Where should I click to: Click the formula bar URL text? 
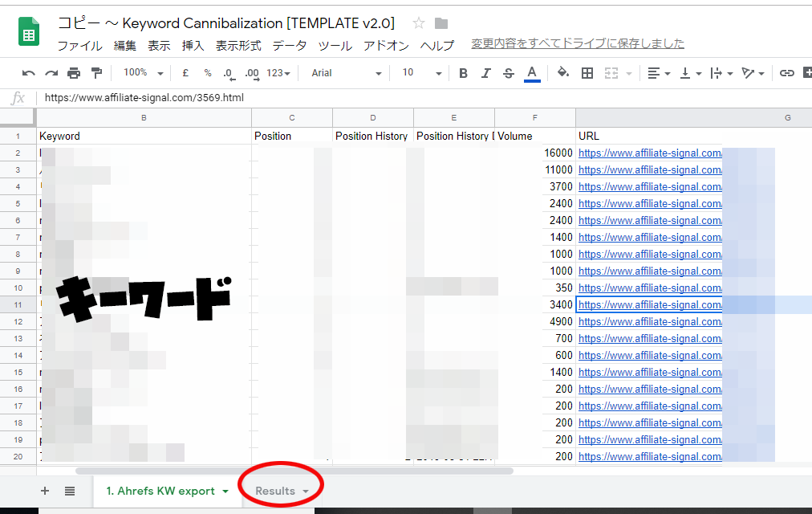pyautogui.click(x=144, y=98)
